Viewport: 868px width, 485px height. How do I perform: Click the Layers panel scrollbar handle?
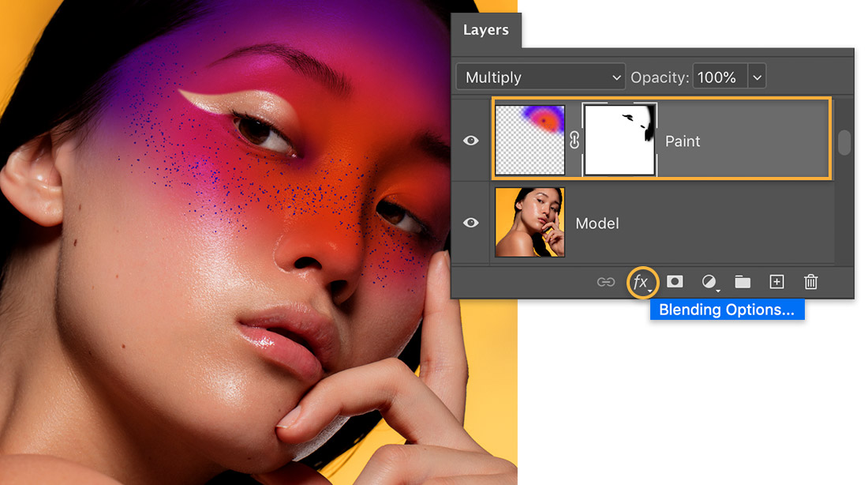844,142
